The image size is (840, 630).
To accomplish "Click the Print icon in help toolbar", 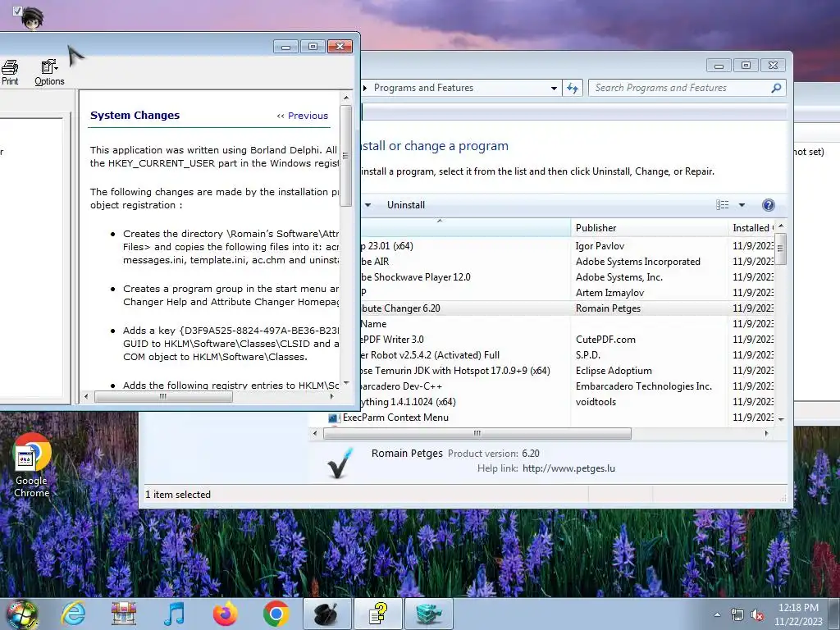I will (10, 72).
